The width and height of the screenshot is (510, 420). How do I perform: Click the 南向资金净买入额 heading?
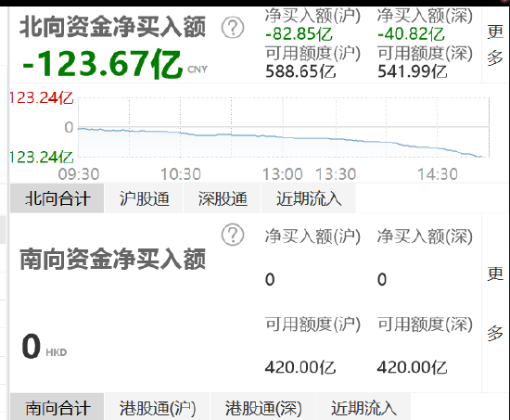(112, 260)
